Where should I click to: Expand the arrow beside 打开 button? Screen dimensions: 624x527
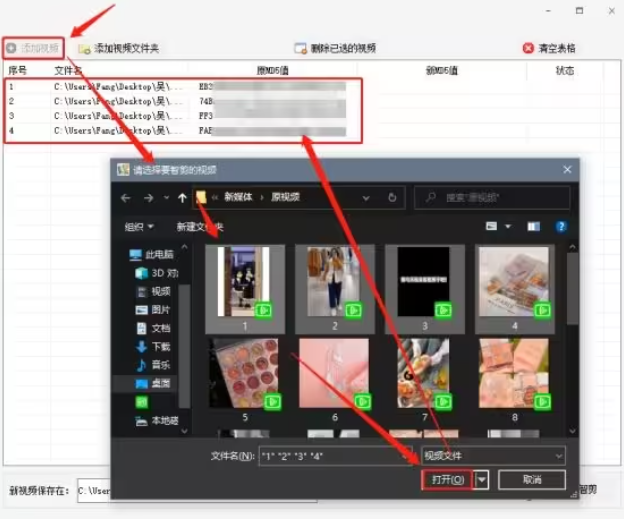(484, 480)
